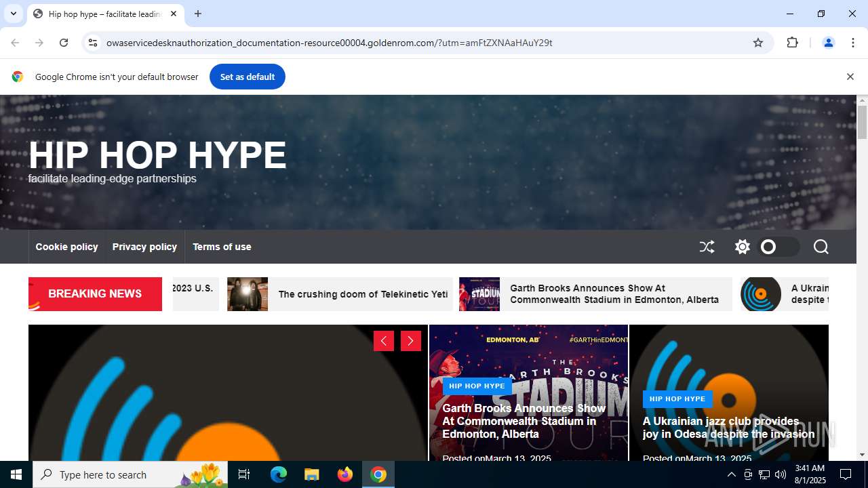
Task: Click the Garth Brooks stadium ticker thumbnail
Action: coord(479,294)
